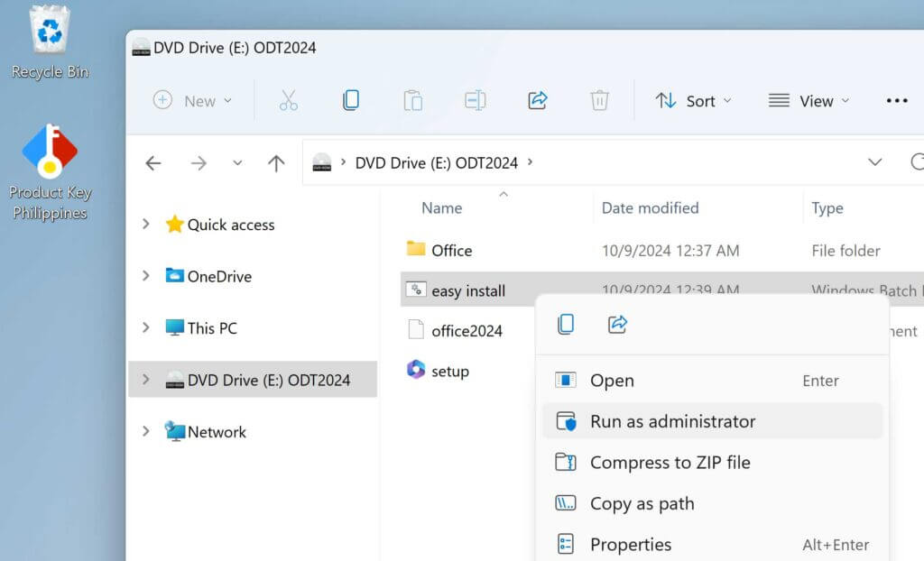
Task: Click the Rename toolbar icon
Action: (475, 101)
